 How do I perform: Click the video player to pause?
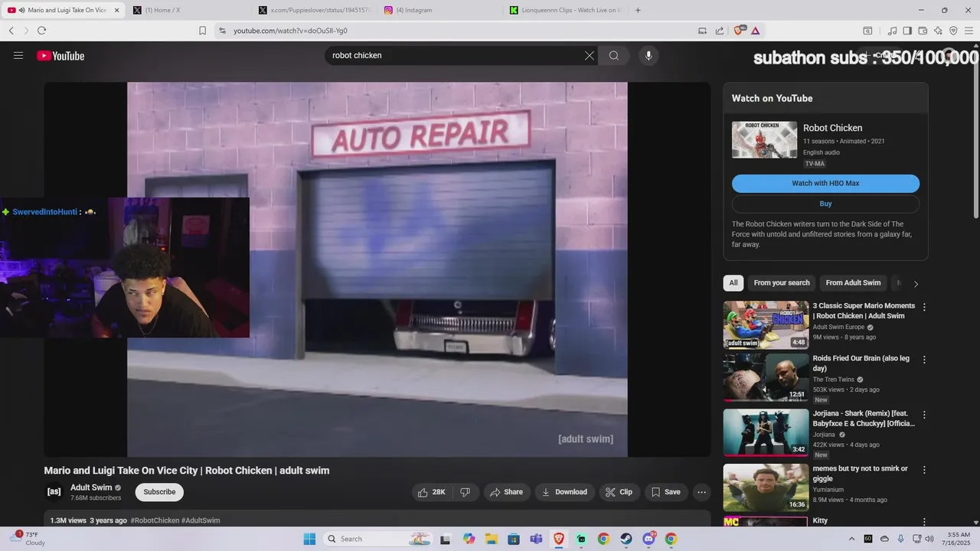click(x=377, y=269)
